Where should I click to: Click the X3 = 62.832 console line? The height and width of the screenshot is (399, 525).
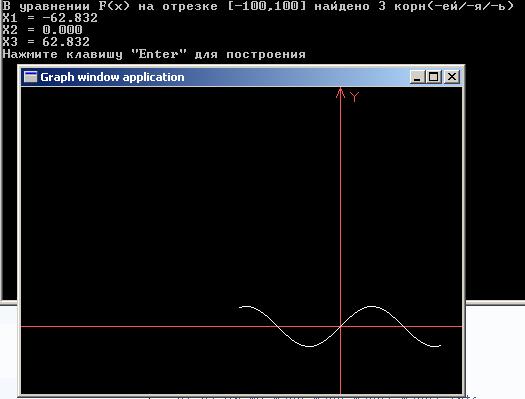pyautogui.click(x=46, y=42)
